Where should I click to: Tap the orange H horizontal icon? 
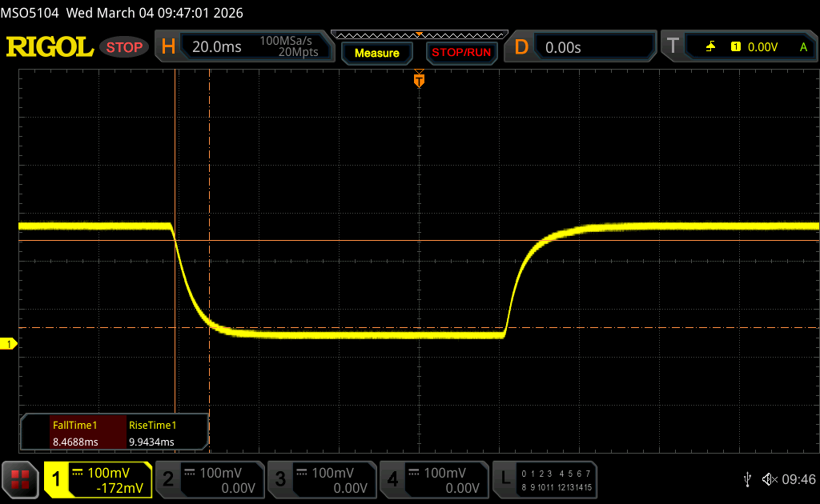pyautogui.click(x=168, y=47)
